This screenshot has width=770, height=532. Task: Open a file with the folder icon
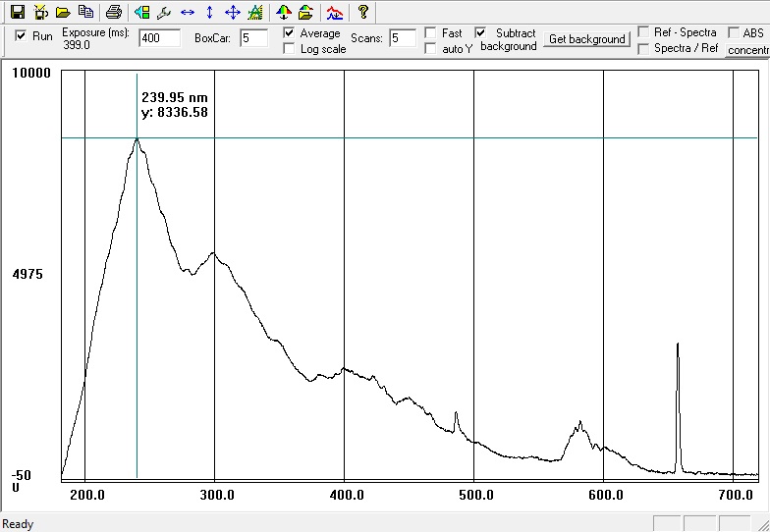(x=63, y=12)
